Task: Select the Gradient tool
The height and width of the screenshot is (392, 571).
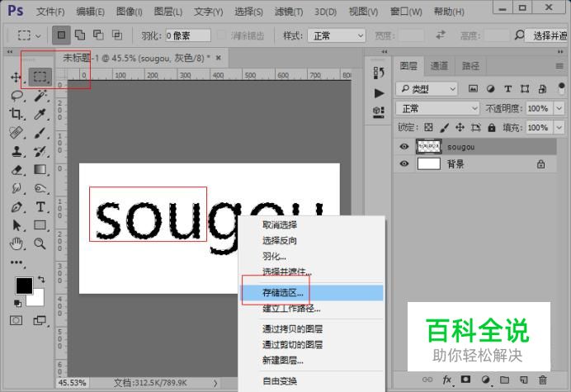Action: (x=40, y=170)
